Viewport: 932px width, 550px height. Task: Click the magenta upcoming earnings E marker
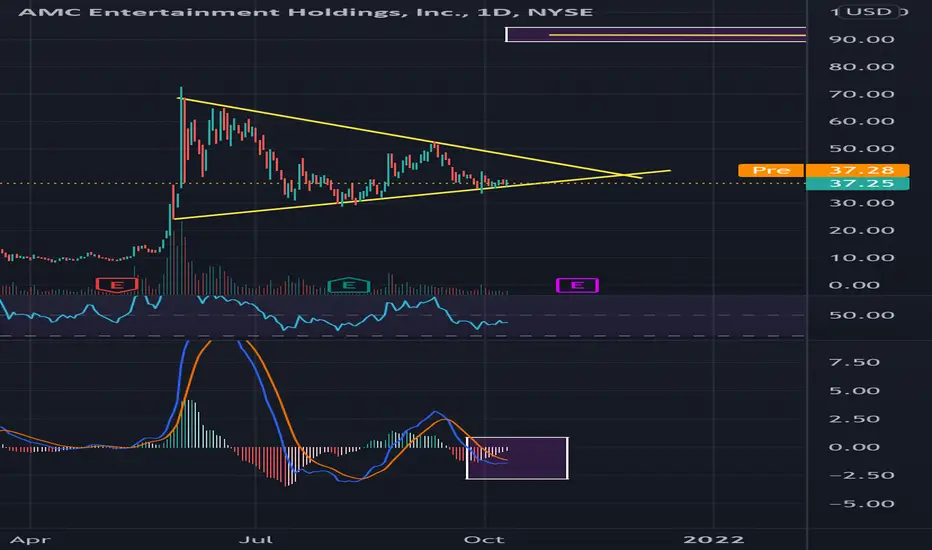(577, 285)
